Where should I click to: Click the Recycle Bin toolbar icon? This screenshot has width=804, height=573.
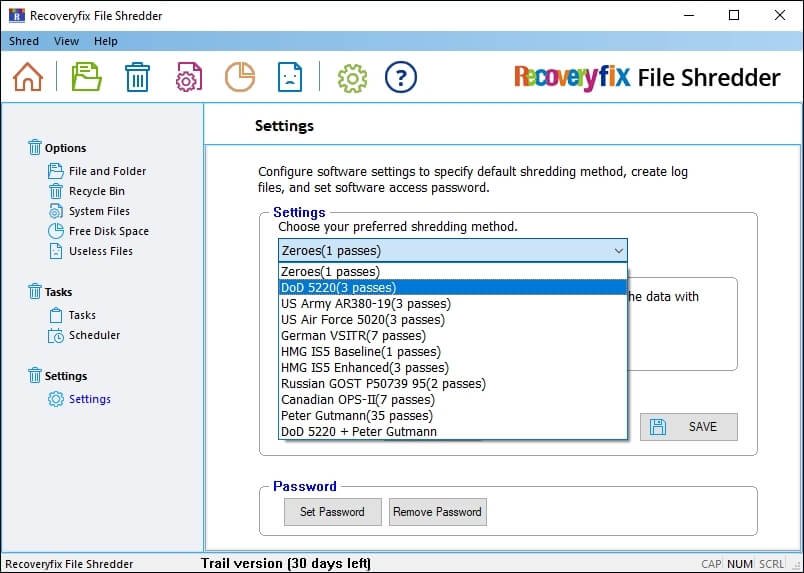[137, 77]
